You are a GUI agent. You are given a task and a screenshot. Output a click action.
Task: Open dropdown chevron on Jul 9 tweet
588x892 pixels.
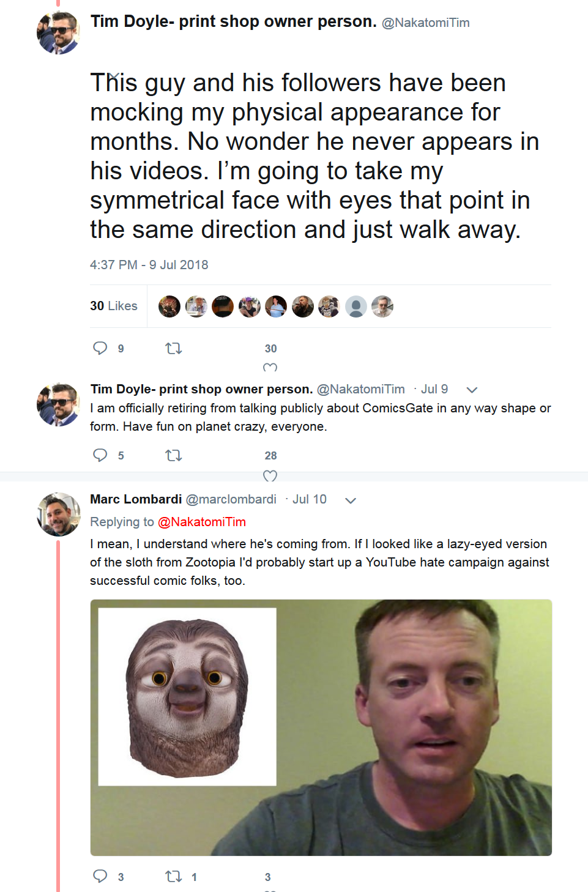472,390
